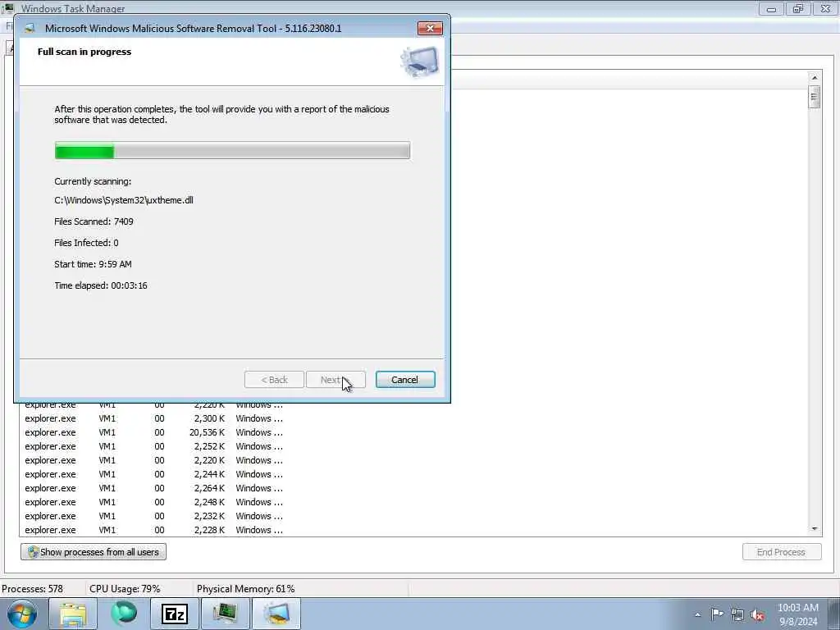Open the green round app in taskbar

pos(124,614)
